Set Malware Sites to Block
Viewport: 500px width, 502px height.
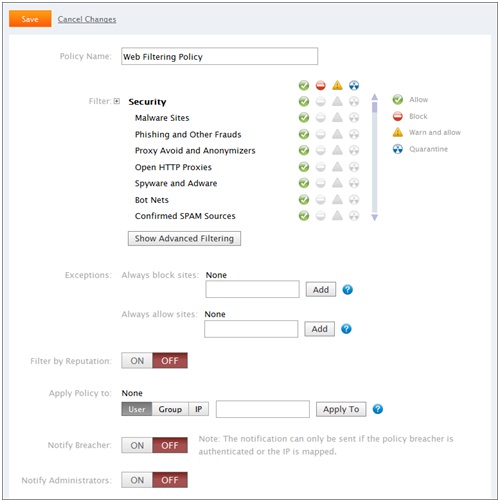coord(320,118)
